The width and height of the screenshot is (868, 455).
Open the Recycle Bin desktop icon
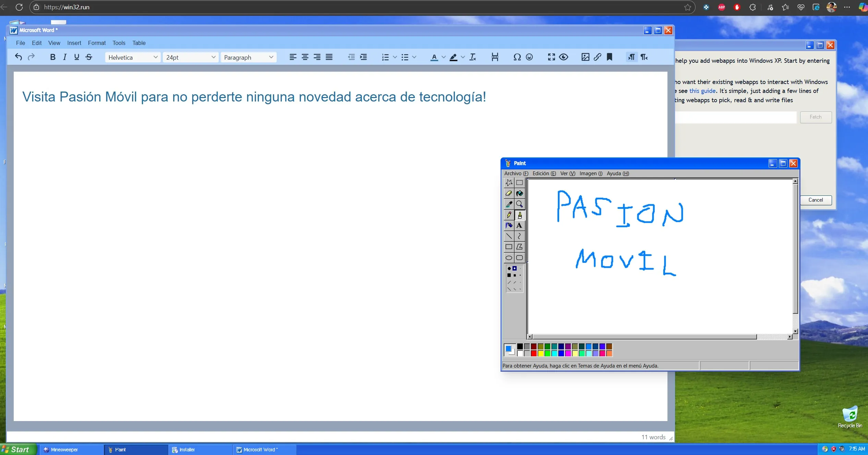pos(850,417)
